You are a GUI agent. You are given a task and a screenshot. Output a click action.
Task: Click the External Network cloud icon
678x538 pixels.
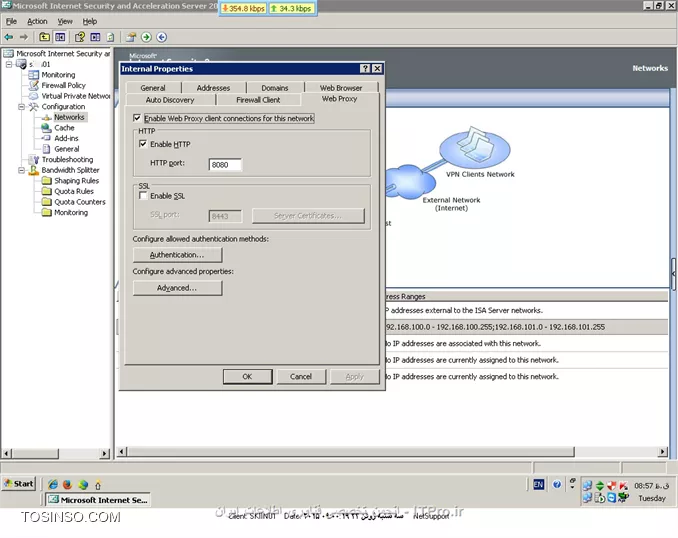tap(409, 182)
